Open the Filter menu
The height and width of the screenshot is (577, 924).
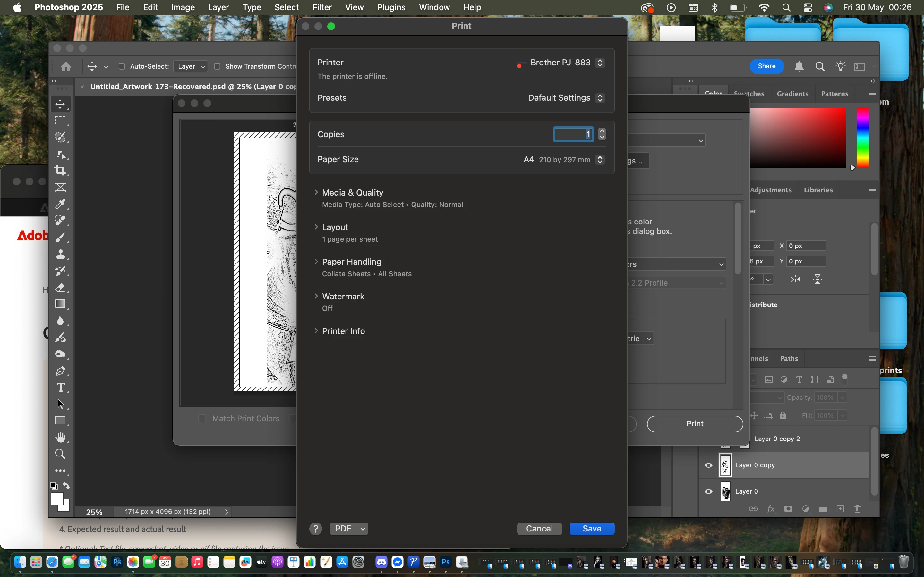pyautogui.click(x=321, y=7)
